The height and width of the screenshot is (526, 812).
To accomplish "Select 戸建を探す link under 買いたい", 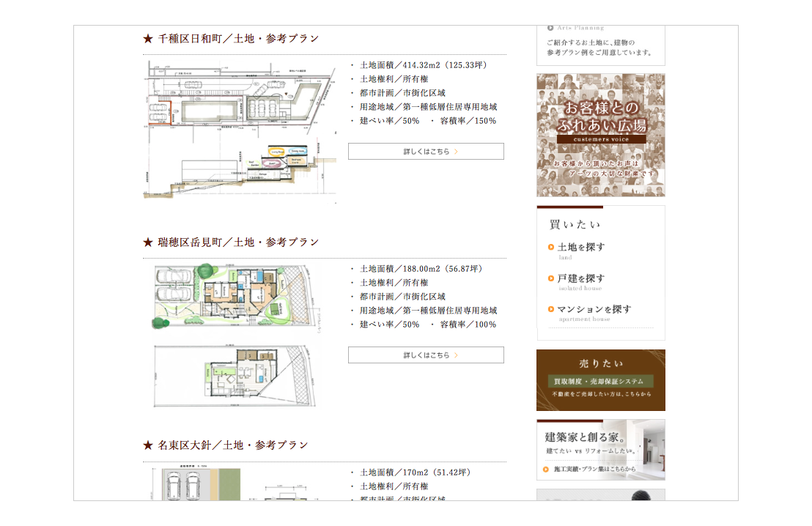I will (x=581, y=278).
